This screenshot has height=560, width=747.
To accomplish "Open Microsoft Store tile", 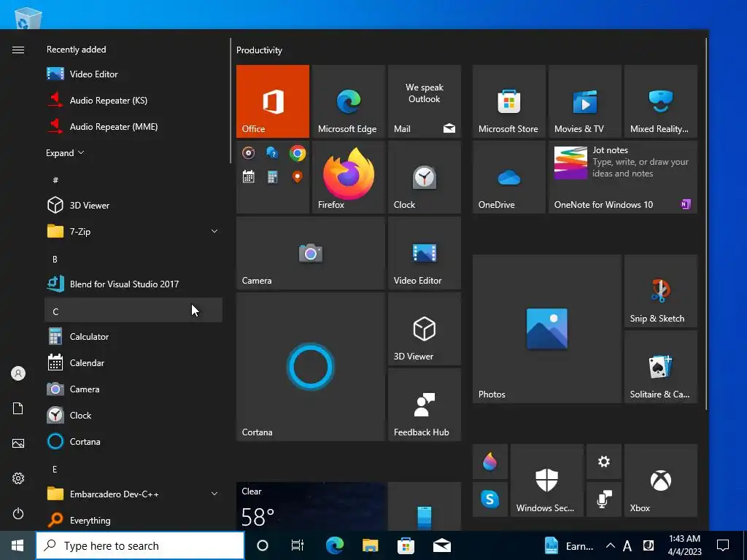I will tap(508, 101).
